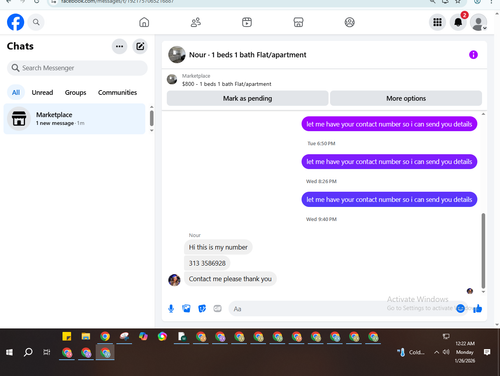Attach a photo with the image icon
The height and width of the screenshot is (376, 500).
[186, 309]
